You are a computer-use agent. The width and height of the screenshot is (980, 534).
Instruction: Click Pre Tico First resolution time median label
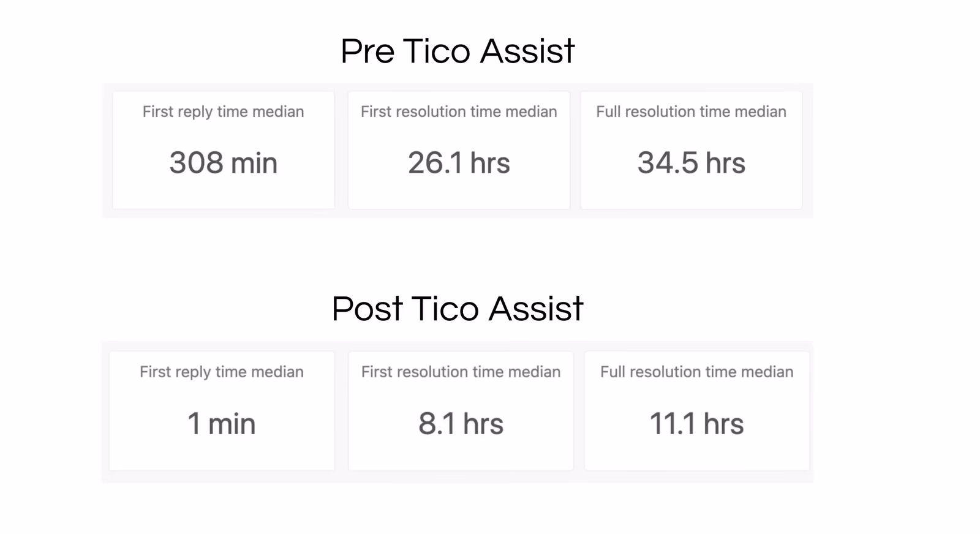pos(459,111)
